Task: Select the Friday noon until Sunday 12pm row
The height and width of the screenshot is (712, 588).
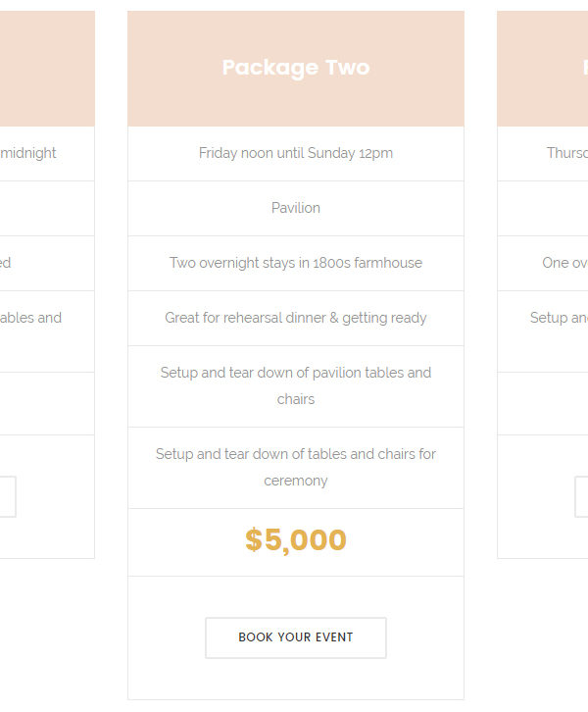Action: pyautogui.click(x=296, y=153)
